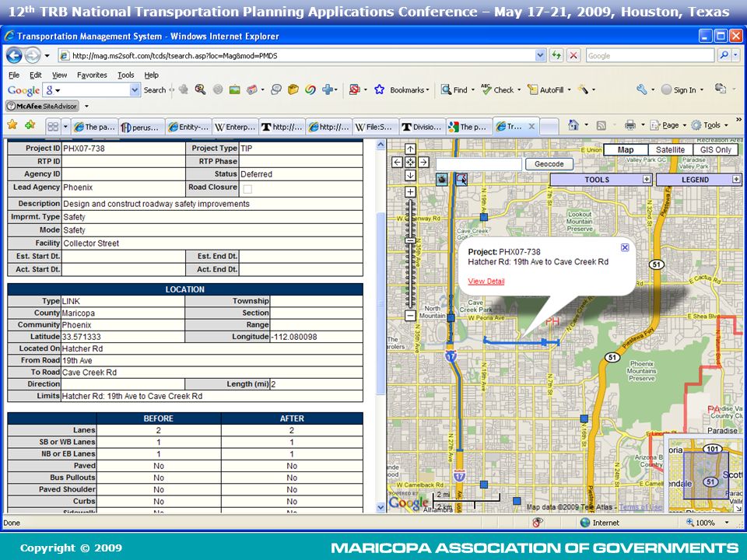Click the View Detail link
This screenshot has height=560, width=747.
[486, 281]
